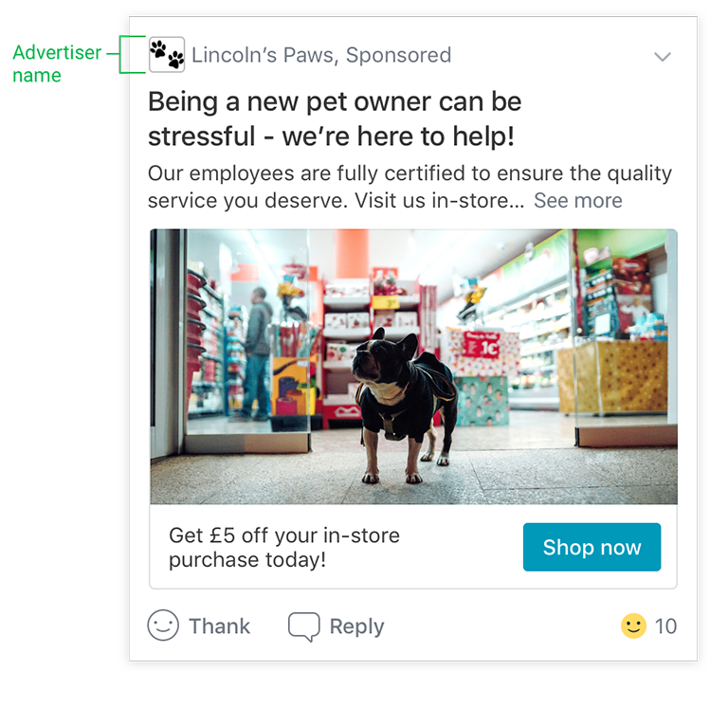Click the Lincoln's Paws, Sponsored advertiser name
This screenshot has width=728, height=707.
321,55
